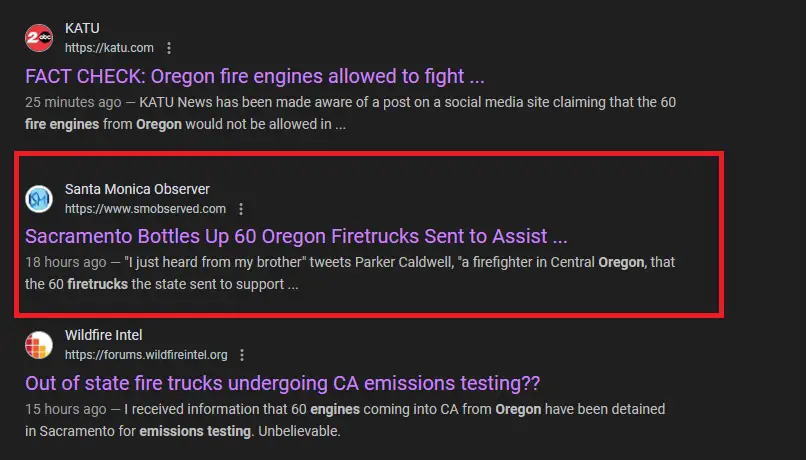The image size is (806, 460).
Task: Click the "18 hours ago" timestamp
Action: tap(65, 263)
